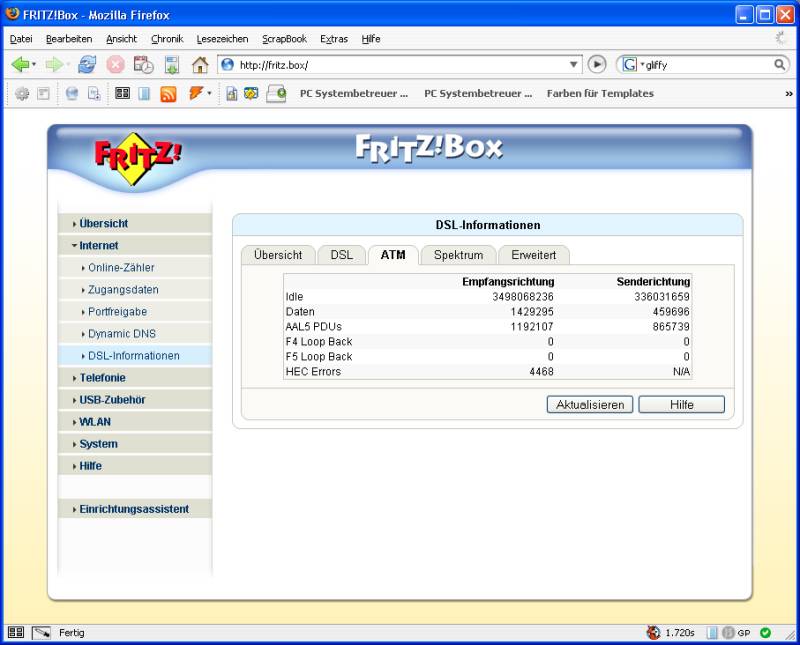Click the pen tablet icon in status bar
The image size is (800, 645).
(x=41, y=633)
